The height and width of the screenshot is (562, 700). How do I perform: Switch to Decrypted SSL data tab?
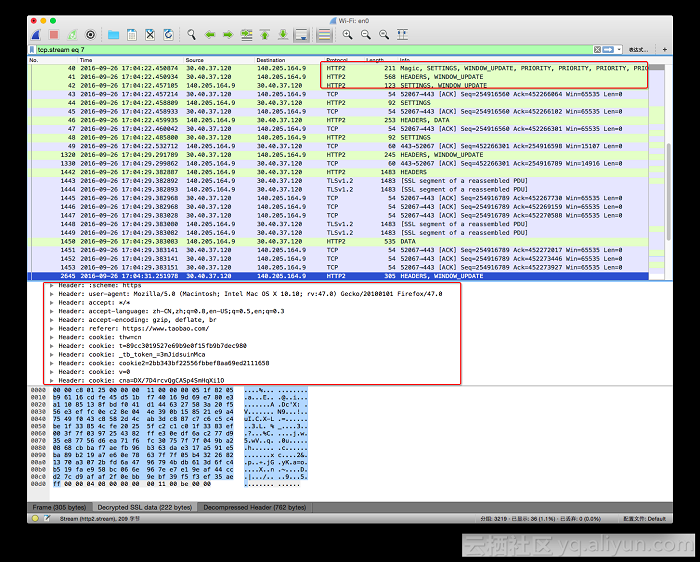point(145,507)
